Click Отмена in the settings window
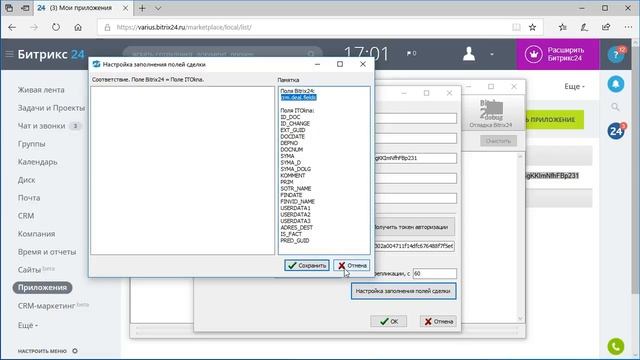 point(438,321)
